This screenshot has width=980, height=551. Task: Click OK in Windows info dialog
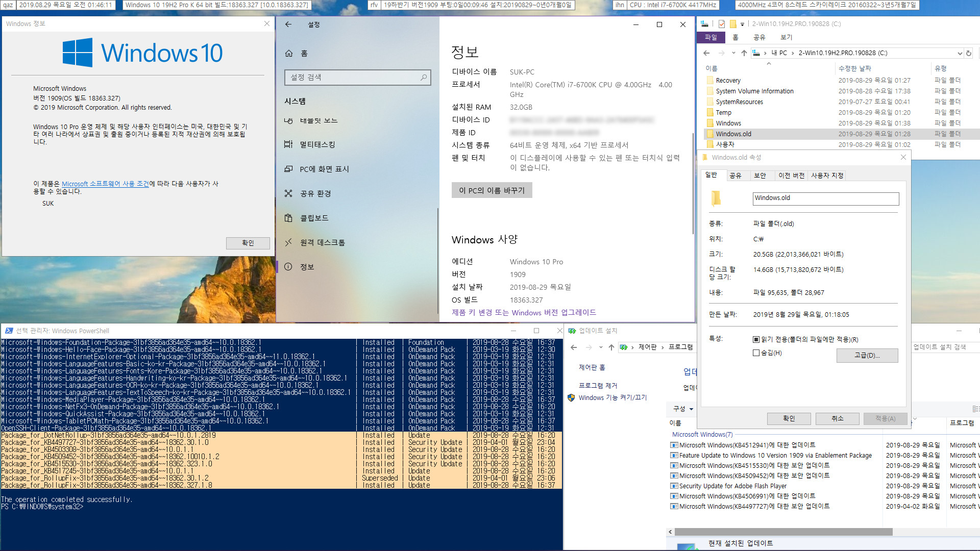248,243
